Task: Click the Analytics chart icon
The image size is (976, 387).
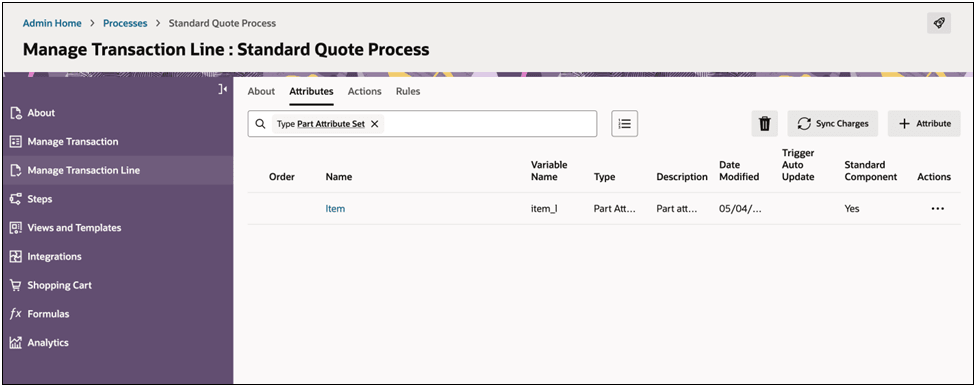Action: click(16, 342)
